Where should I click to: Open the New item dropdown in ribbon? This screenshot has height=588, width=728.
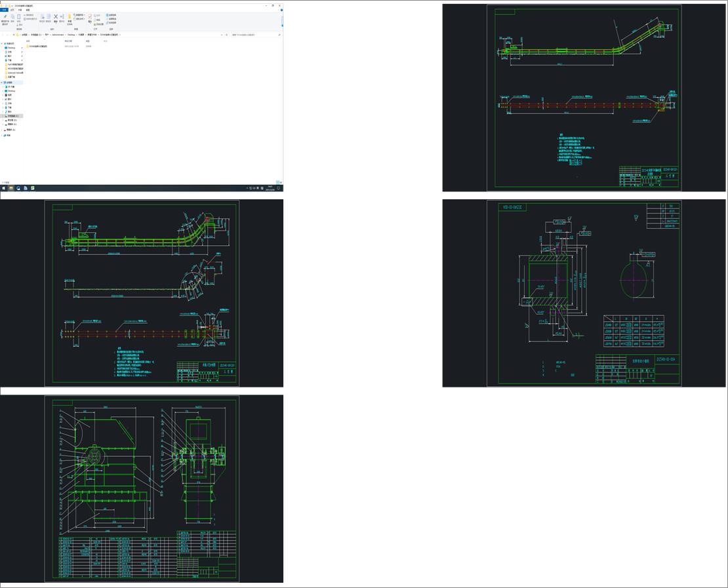point(79,15)
